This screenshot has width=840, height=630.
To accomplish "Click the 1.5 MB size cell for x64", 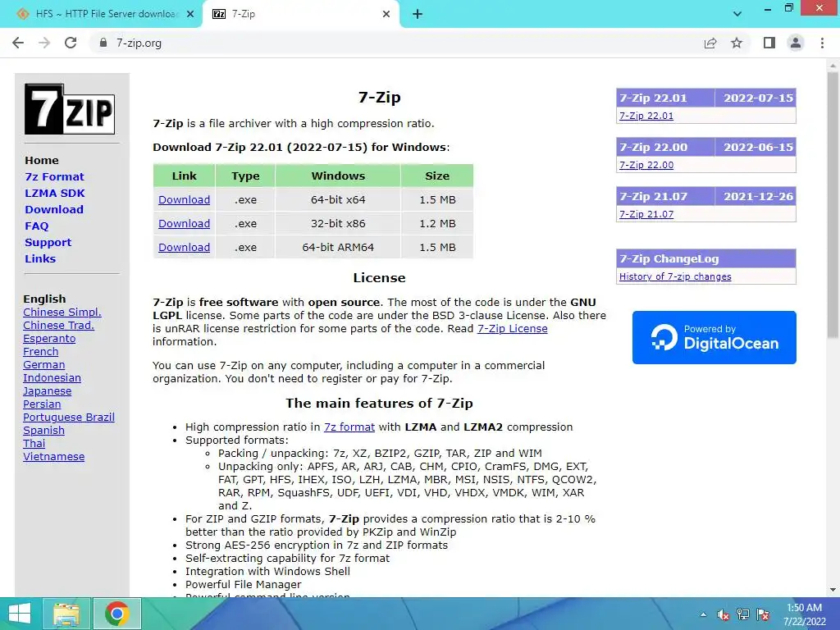I will click(438, 200).
